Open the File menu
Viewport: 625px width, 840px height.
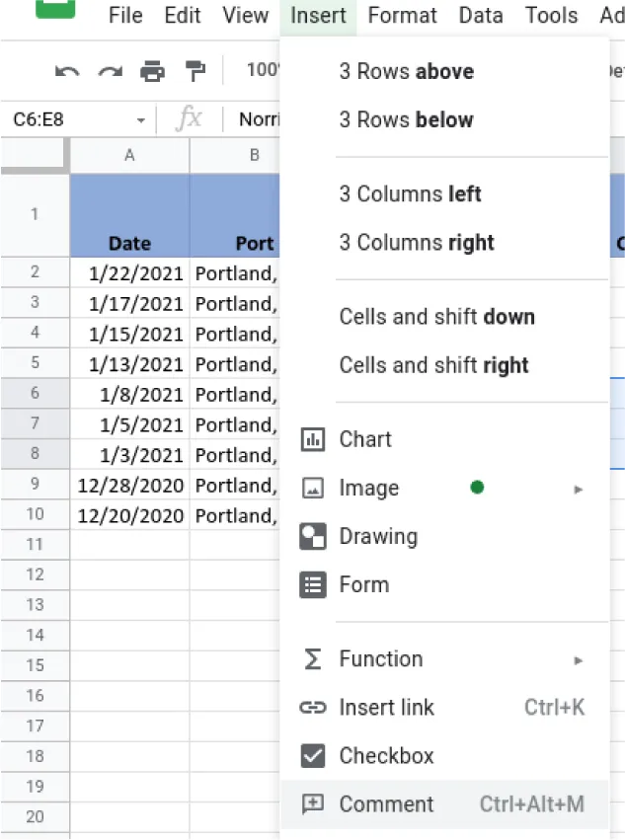pos(125,16)
